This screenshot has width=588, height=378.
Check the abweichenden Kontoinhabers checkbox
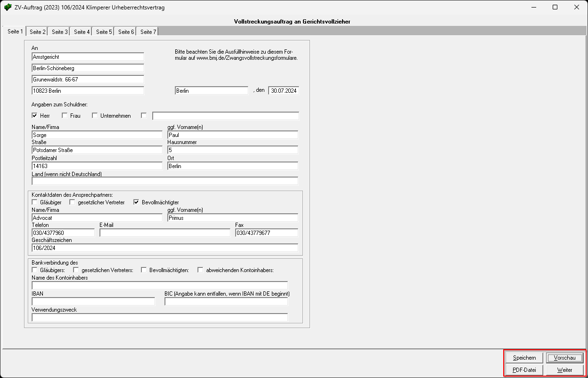coord(200,270)
